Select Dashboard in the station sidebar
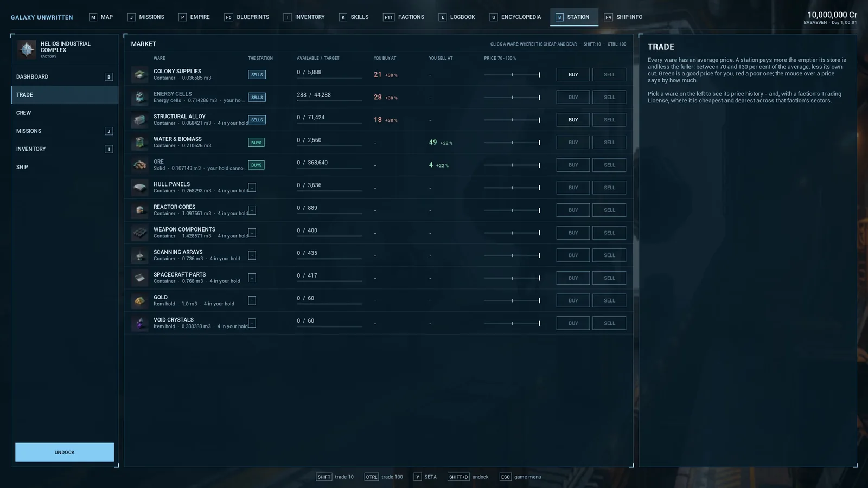This screenshot has width=868, height=488. [65, 77]
